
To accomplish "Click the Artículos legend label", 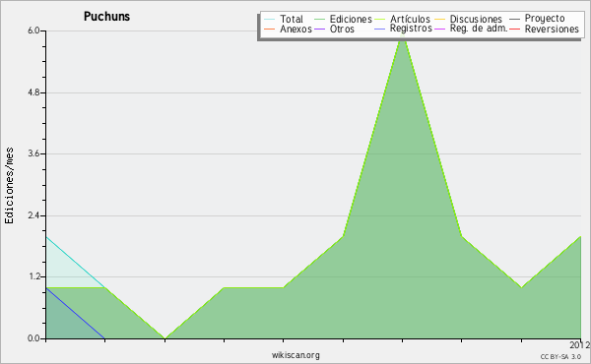I will [410, 20].
